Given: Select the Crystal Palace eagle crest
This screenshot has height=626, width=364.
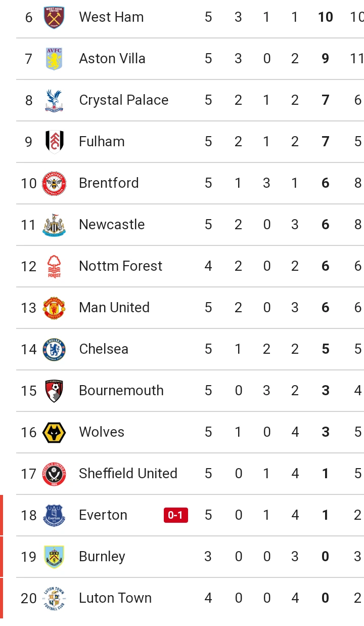Looking at the screenshot, I should pyautogui.click(x=54, y=100).
